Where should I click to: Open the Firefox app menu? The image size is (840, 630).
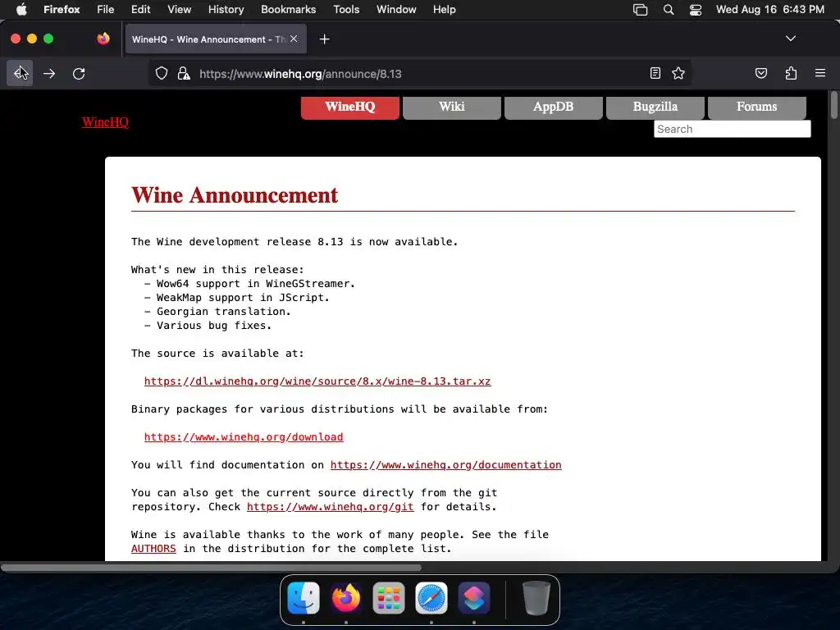[62, 9]
